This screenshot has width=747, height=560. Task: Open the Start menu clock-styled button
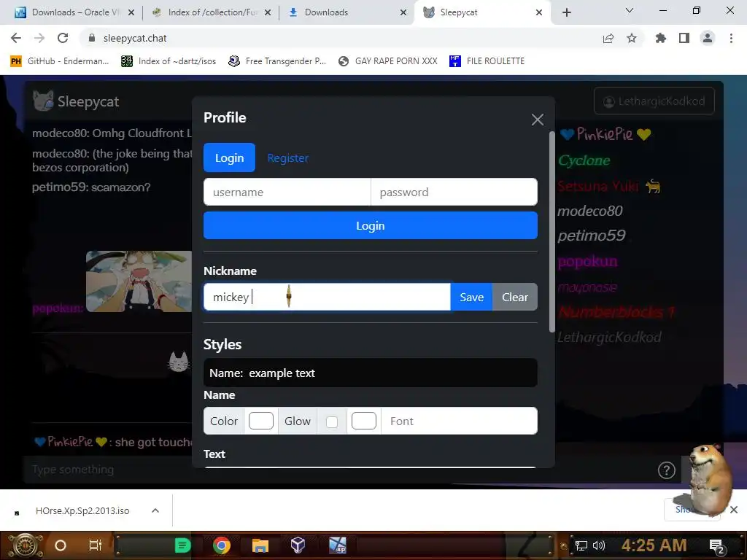tap(25, 545)
